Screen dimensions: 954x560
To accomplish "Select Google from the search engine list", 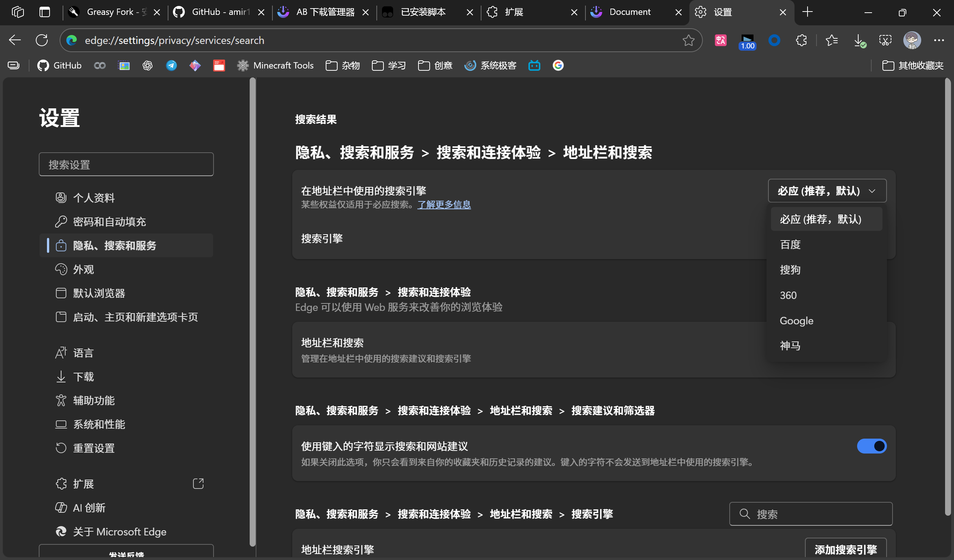I will (x=796, y=321).
